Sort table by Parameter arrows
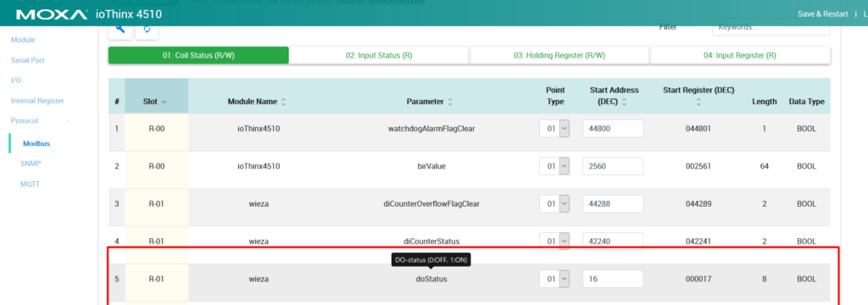Screen dimensions: 868x305 (450, 102)
